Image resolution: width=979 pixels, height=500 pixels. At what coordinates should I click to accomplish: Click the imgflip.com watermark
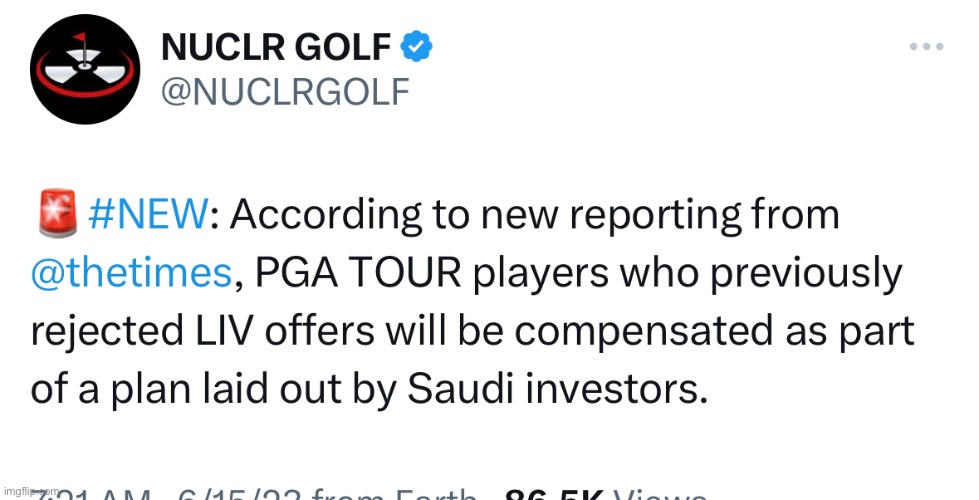[30, 493]
